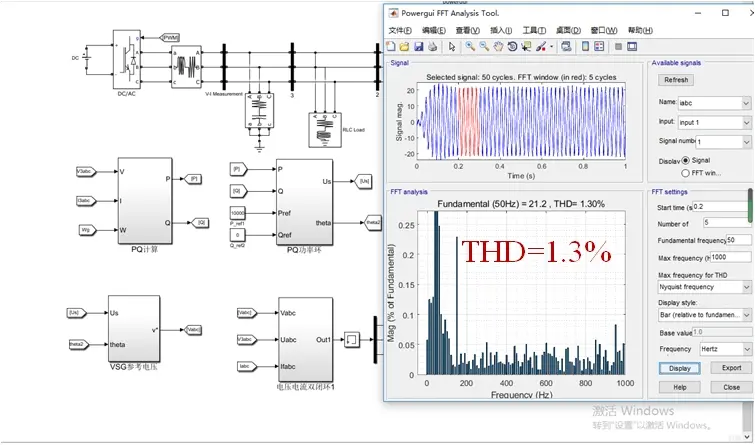Open the 插入(I) menu
755x445 pixels.
point(501,30)
